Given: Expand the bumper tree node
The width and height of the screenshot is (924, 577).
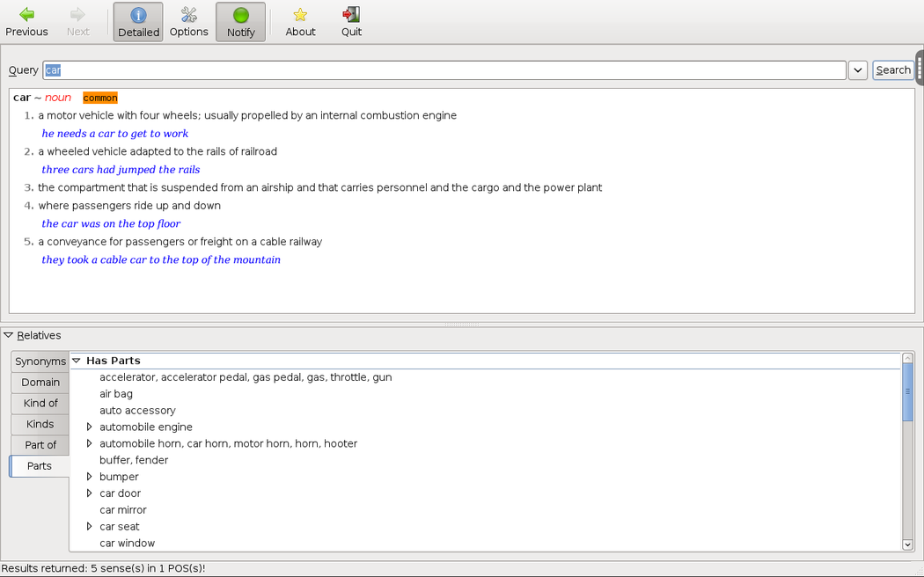Looking at the screenshot, I should pyautogui.click(x=89, y=477).
